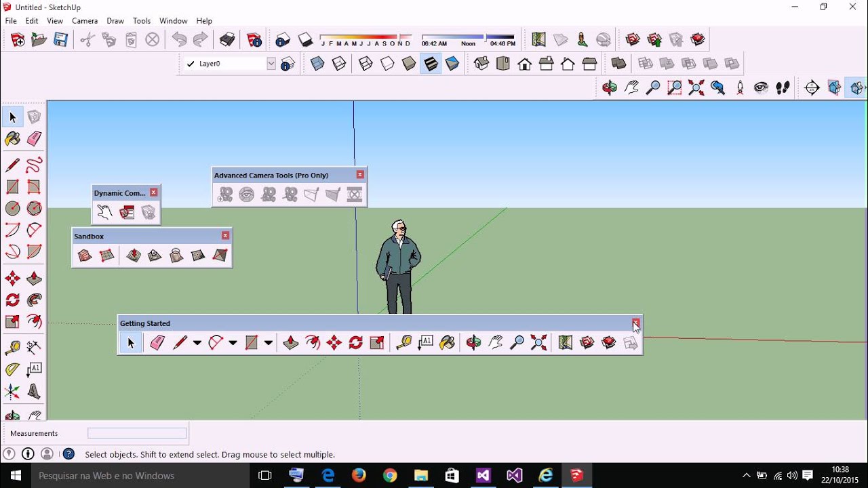Select Push/Pull in Getting Started toolbar
This screenshot has width=868, height=488.
coord(291,343)
